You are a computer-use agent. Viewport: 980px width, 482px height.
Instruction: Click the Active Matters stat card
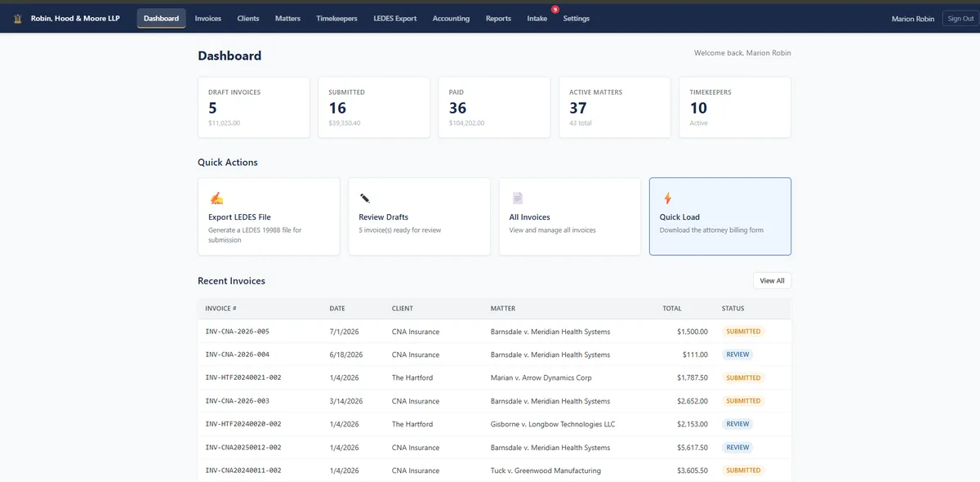pyautogui.click(x=615, y=107)
